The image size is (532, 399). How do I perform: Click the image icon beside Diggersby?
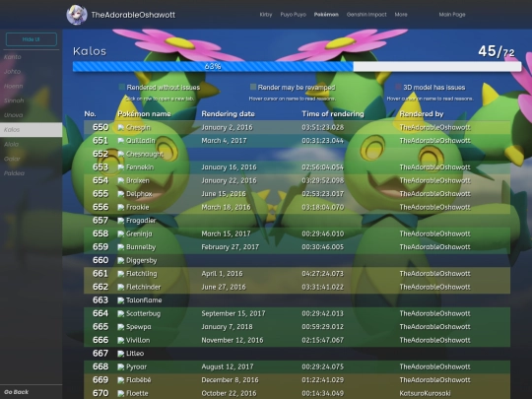point(121,260)
